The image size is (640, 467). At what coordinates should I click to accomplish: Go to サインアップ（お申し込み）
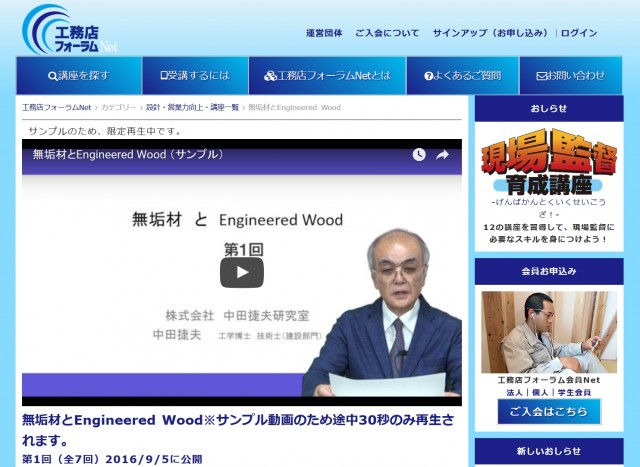(490, 33)
